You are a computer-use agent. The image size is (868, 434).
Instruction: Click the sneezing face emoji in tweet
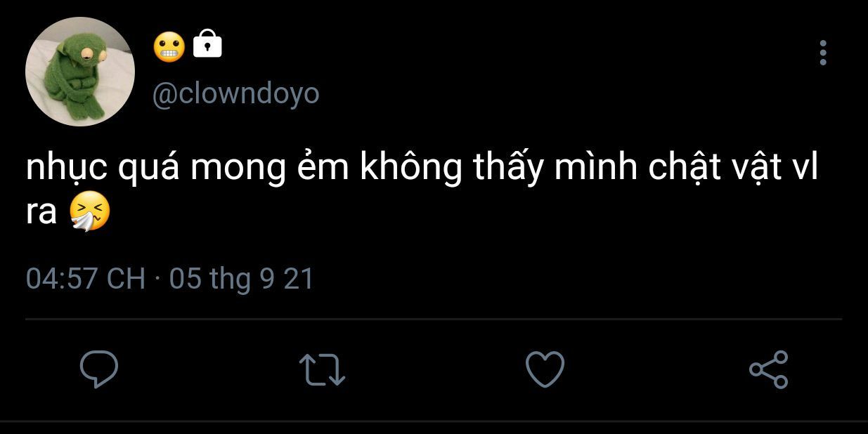click(x=90, y=213)
